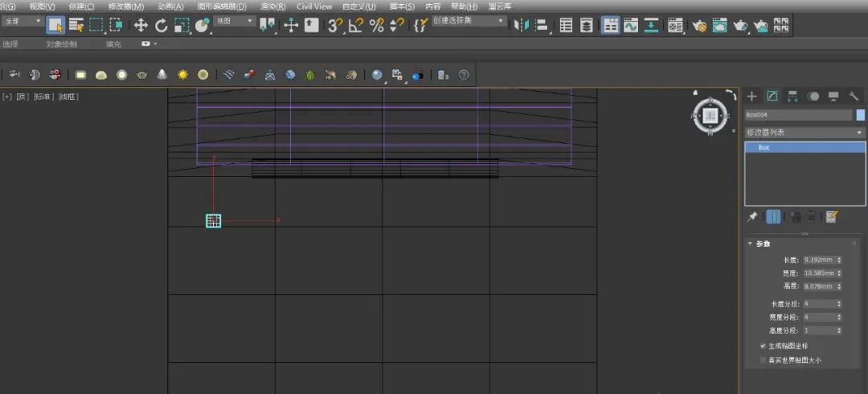Open the Civil View menu
Image resolution: width=868 pixels, height=394 pixels.
[314, 6]
